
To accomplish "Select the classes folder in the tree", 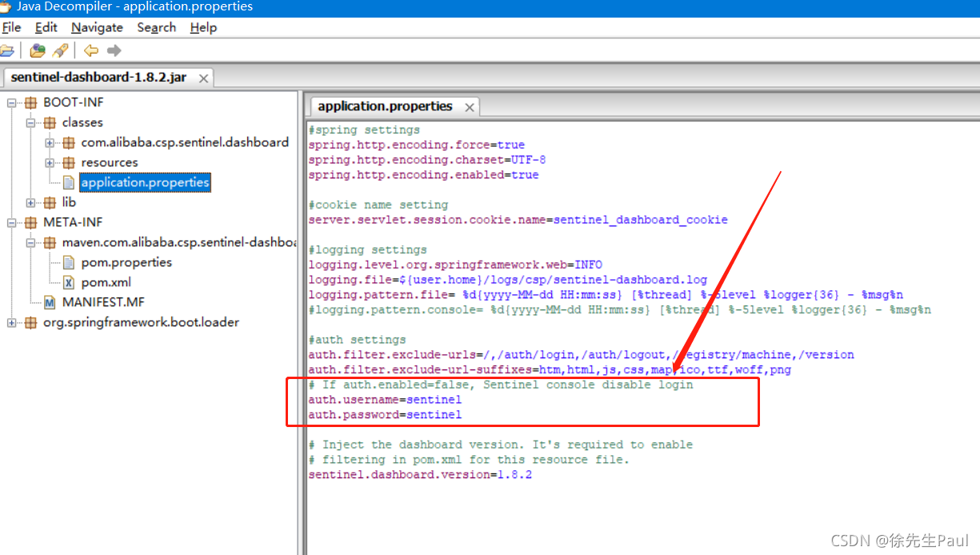I will [x=82, y=122].
